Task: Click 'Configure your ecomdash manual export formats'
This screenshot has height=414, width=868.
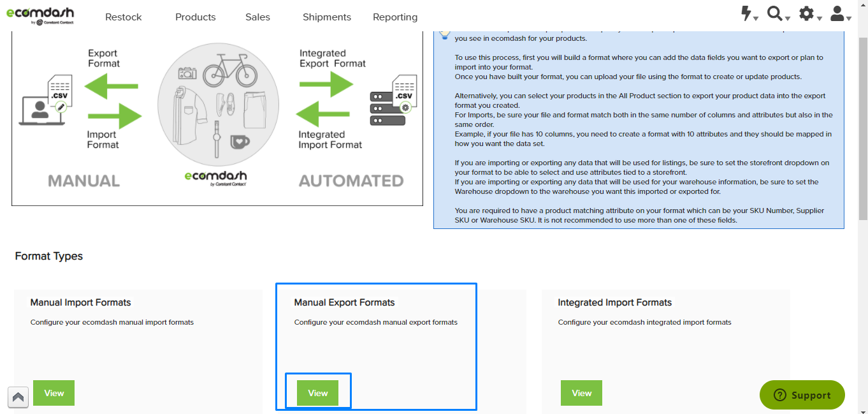Action: coord(376,322)
